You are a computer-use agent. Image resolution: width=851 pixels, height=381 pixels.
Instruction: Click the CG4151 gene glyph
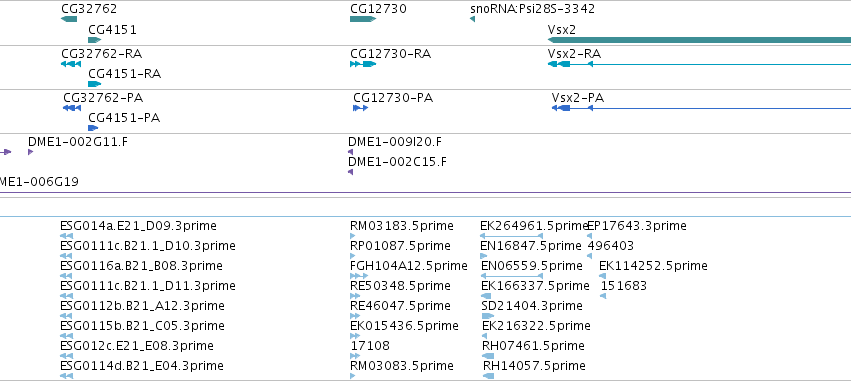point(94,40)
